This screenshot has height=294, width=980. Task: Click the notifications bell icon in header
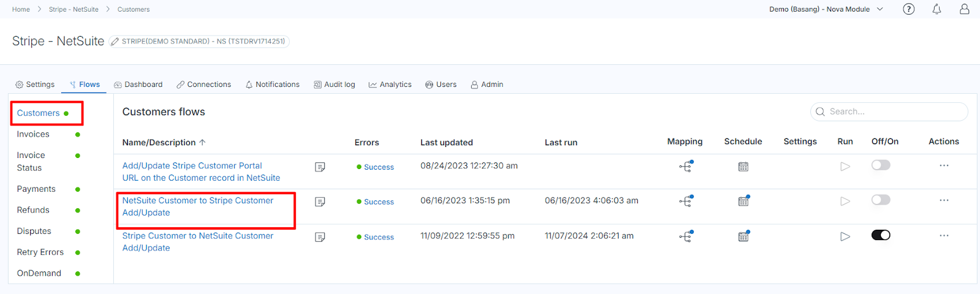point(937,9)
